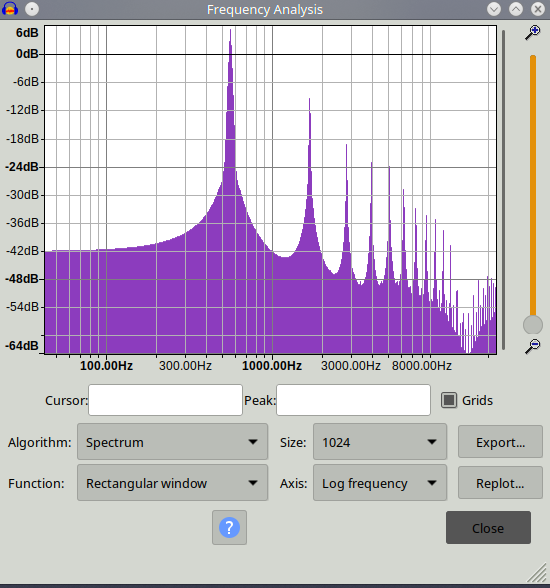This screenshot has height=588, width=550.
Task: Click the 1000.00Hz axis label
Action: [x=272, y=366]
